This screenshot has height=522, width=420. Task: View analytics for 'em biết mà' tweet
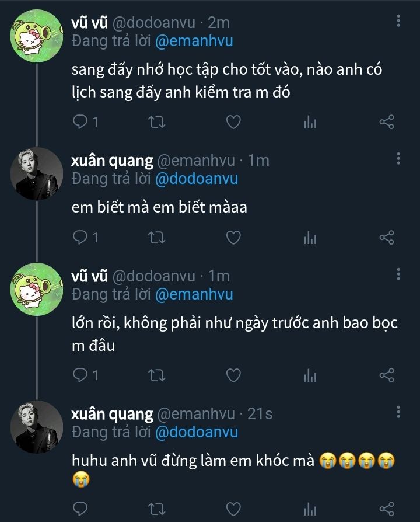click(x=310, y=238)
